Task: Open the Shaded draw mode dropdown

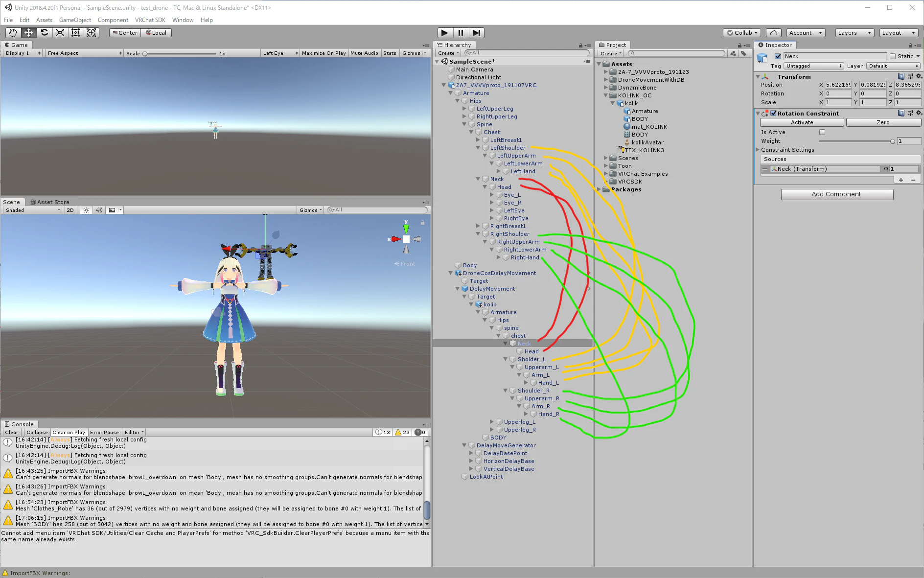Action: [x=33, y=210]
